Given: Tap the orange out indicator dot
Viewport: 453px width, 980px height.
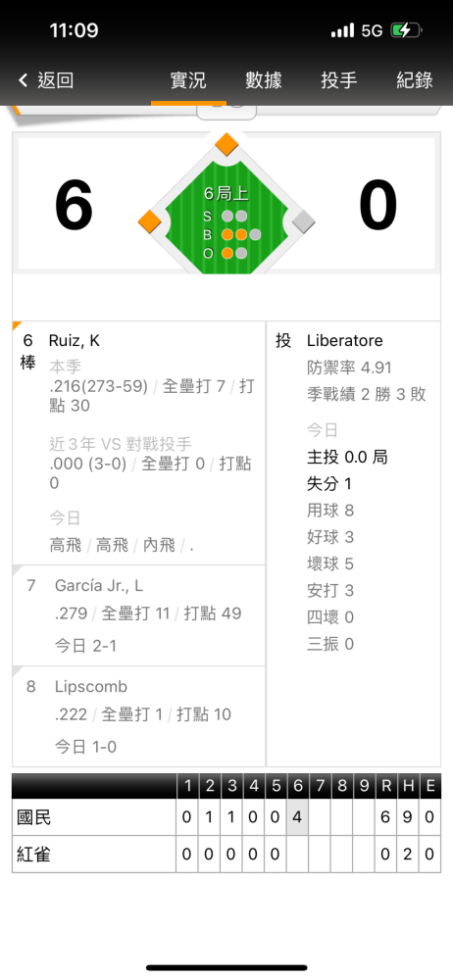Looking at the screenshot, I should pos(227,253).
